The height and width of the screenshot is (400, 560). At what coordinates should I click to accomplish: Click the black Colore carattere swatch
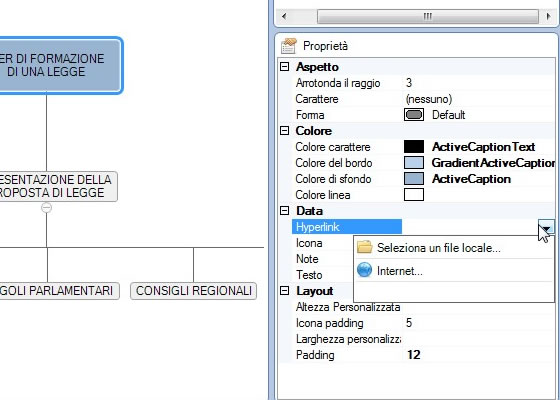tap(414, 147)
